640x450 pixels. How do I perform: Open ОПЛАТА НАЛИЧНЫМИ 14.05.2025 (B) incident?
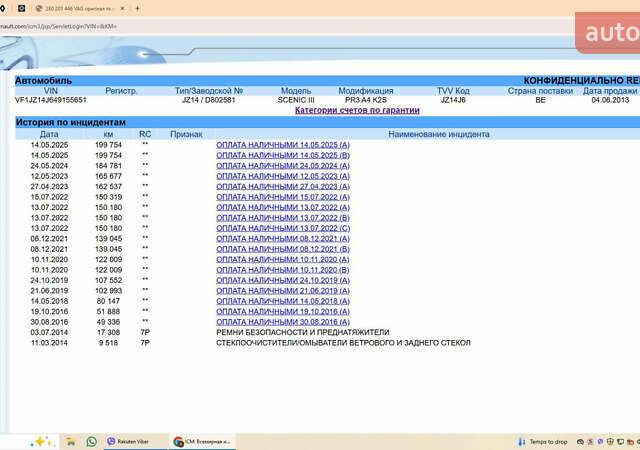click(x=283, y=156)
